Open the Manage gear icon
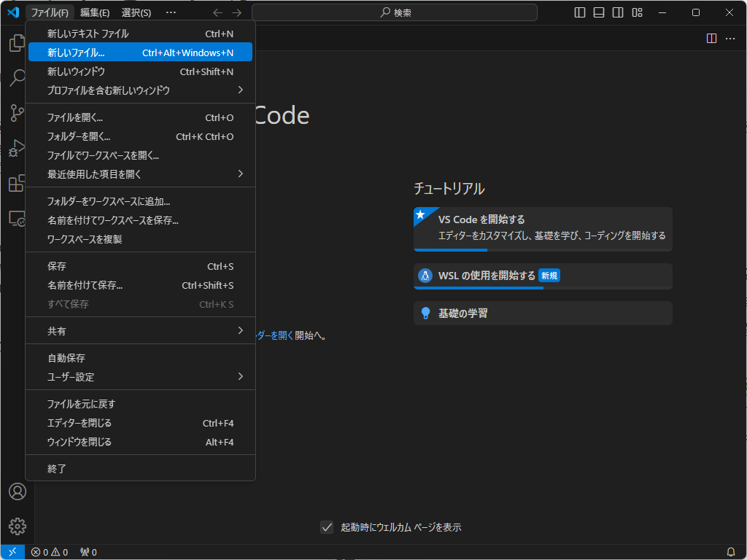The height and width of the screenshot is (560, 747). click(18, 526)
